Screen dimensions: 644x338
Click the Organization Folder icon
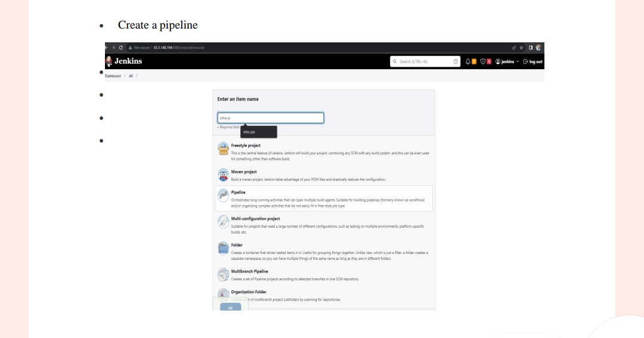tap(223, 294)
